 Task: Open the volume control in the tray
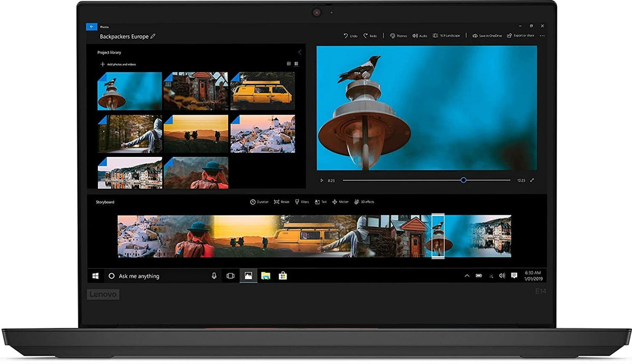[502, 276]
